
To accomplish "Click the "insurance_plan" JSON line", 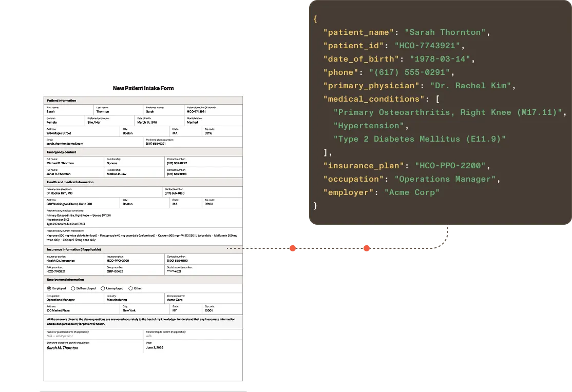I will point(407,166).
